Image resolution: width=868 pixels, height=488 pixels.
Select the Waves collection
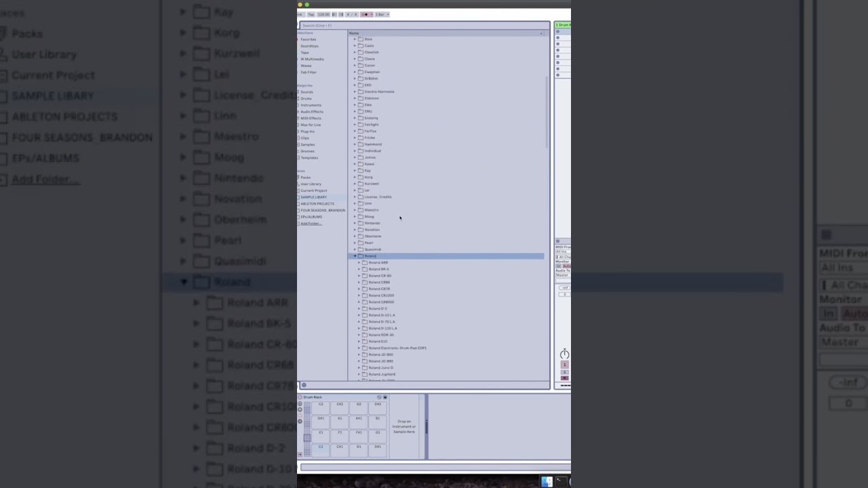coord(307,66)
